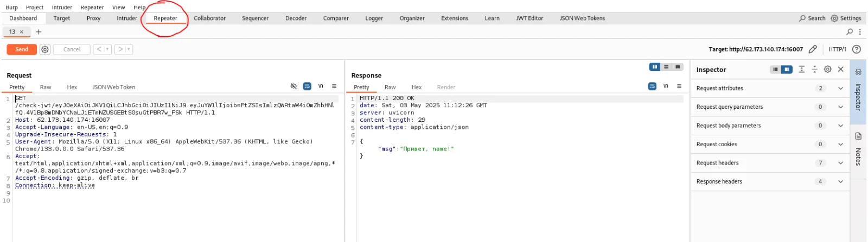Image resolution: width=868 pixels, height=242 pixels.
Task: Open the Request pane hamburger options menu
Action: tap(334, 86)
